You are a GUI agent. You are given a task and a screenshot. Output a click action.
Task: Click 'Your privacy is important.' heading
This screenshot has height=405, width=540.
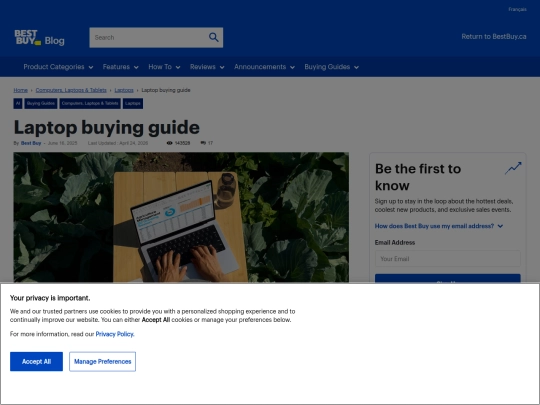(50, 298)
